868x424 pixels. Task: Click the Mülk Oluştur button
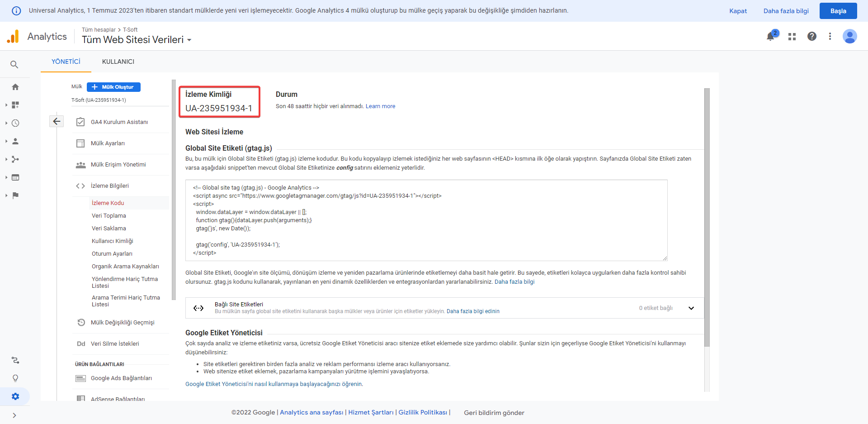pos(113,87)
